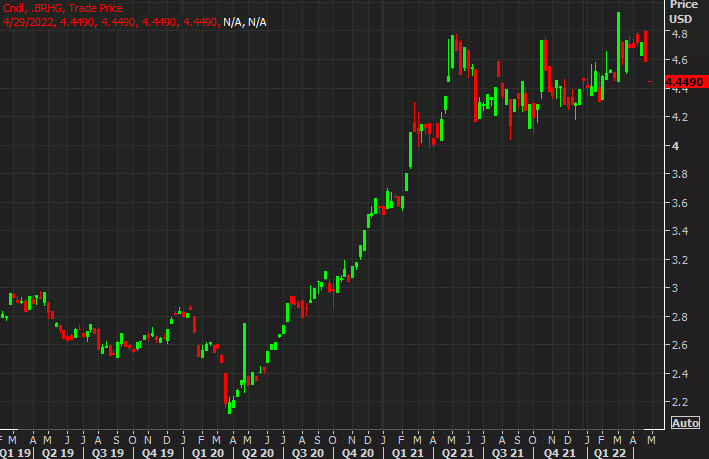Image resolution: width=709 pixels, height=459 pixels.
Task: Click the 4/29/2022 data values line
Action: (134, 22)
